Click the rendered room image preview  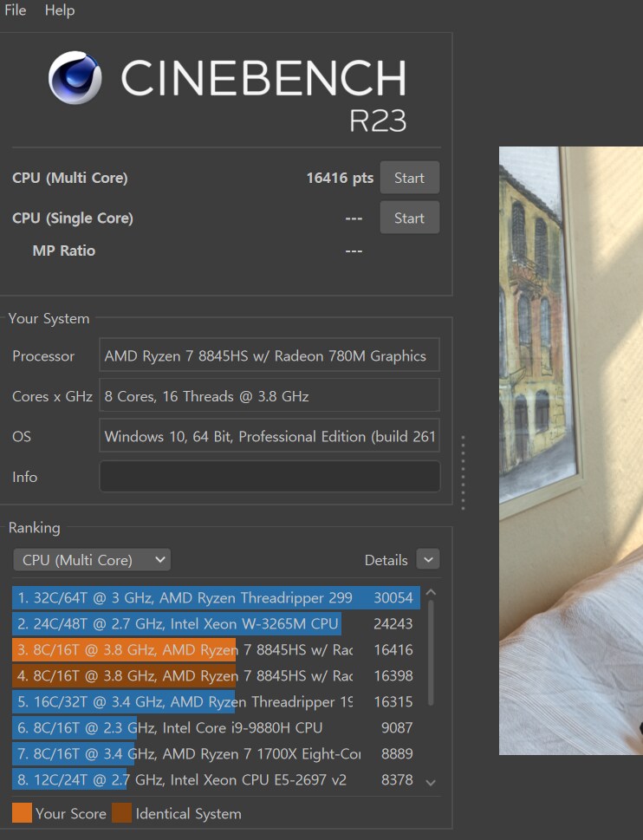571,451
